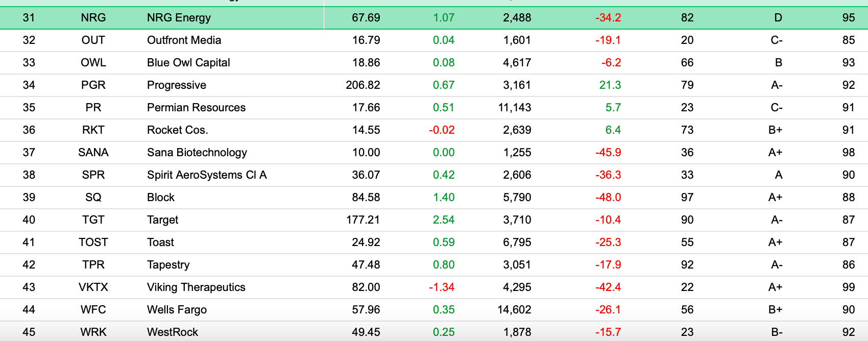Open Spirit AeroSystems Cl A entry
868x341 pixels.
[207, 175]
